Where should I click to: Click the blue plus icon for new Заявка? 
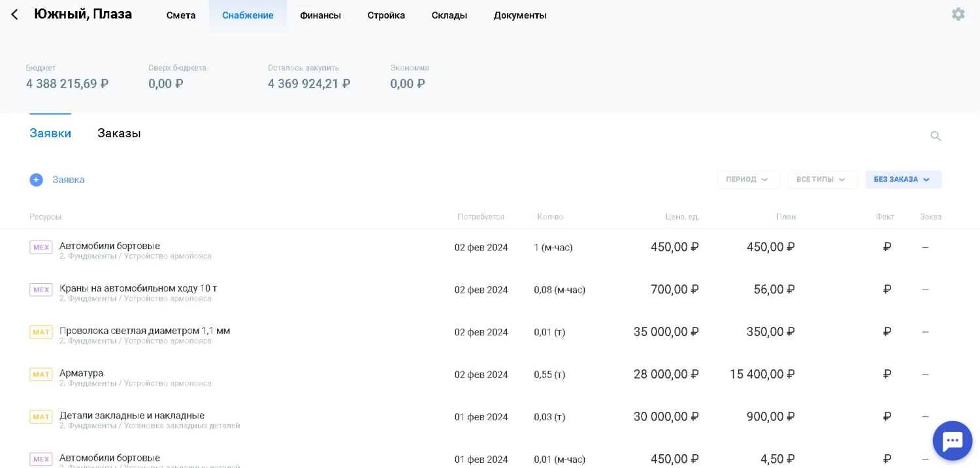[x=36, y=180]
